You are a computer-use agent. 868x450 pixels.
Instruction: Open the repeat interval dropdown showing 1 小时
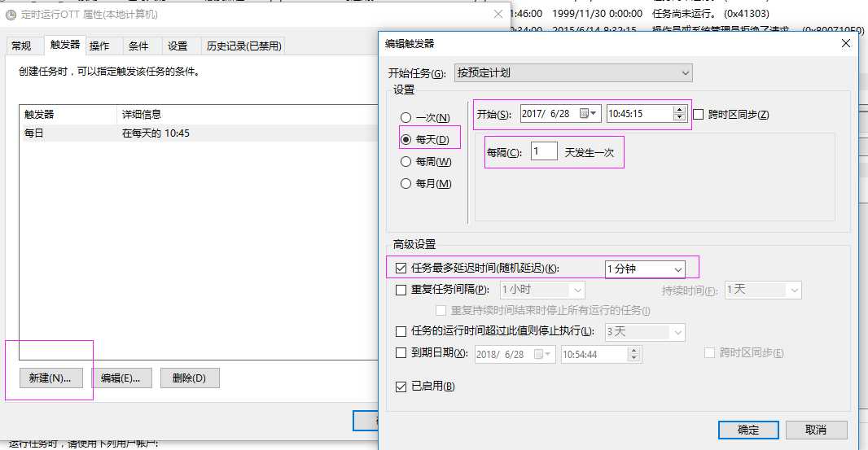click(x=542, y=290)
